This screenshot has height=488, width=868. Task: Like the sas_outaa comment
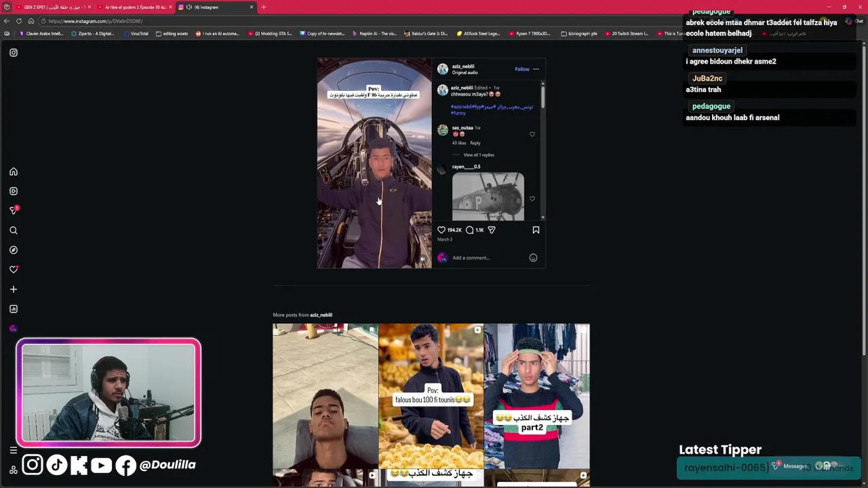click(x=532, y=134)
